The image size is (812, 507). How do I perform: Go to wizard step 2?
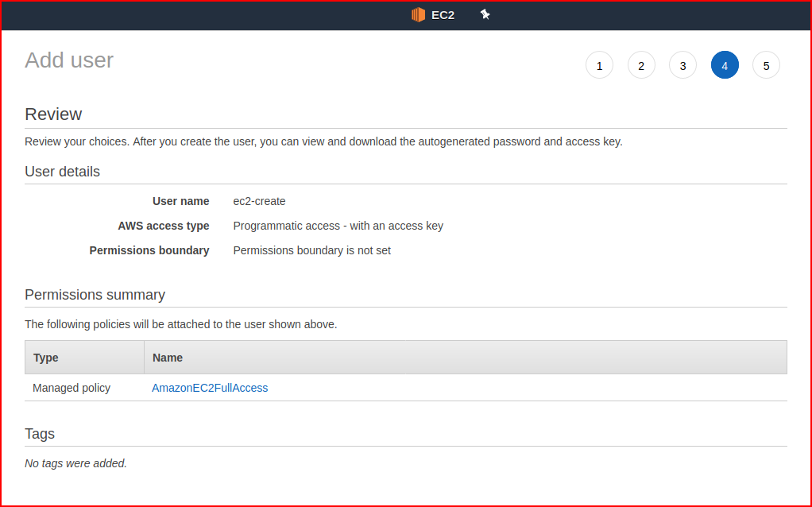click(x=641, y=65)
